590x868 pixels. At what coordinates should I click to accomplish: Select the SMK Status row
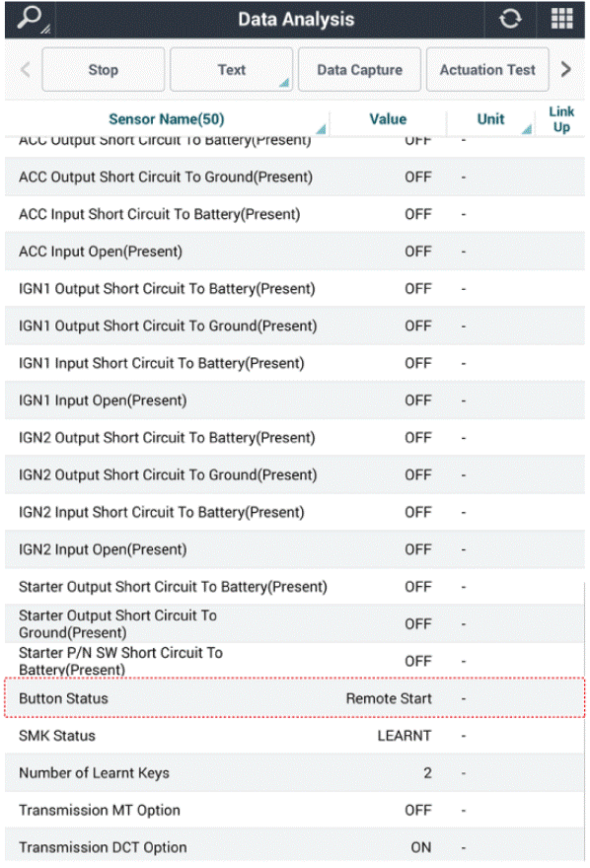click(294, 736)
